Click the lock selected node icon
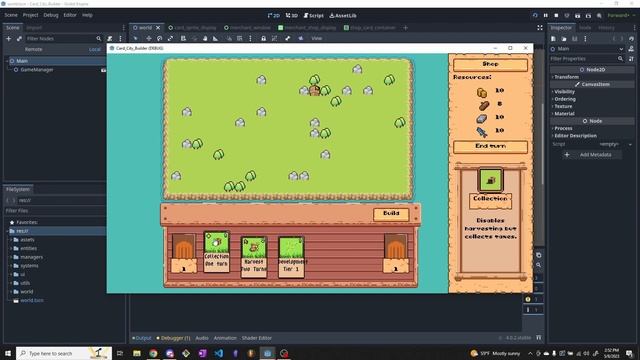This screenshot has height=360, width=640. point(264,38)
